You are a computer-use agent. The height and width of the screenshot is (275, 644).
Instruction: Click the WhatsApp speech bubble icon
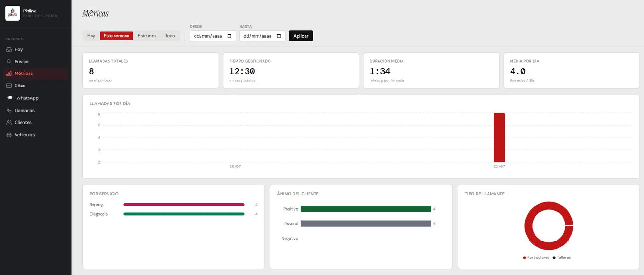click(x=10, y=98)
